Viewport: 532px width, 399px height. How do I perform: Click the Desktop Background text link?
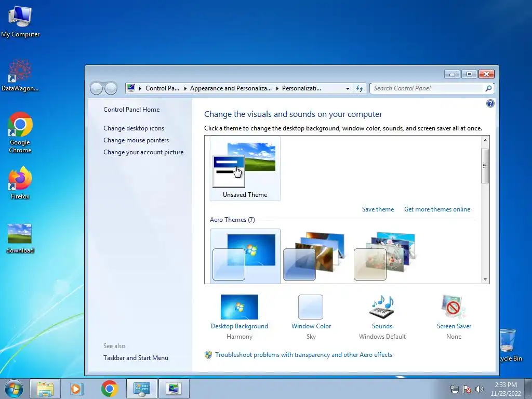click(239, 326)
